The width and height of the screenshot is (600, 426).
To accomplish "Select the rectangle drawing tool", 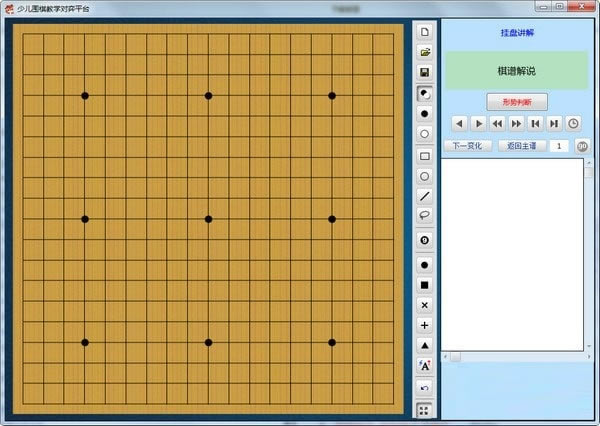I will (x=424, y=156).
